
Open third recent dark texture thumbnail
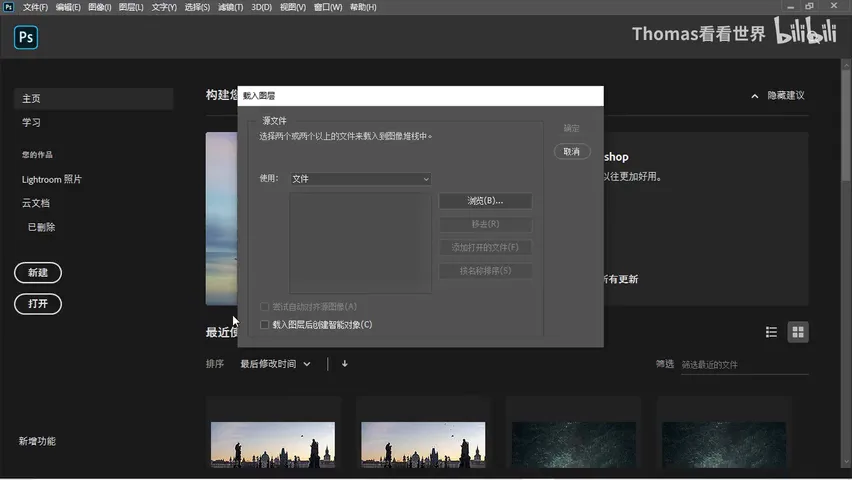pyautogui.click(x=574, y=445)
